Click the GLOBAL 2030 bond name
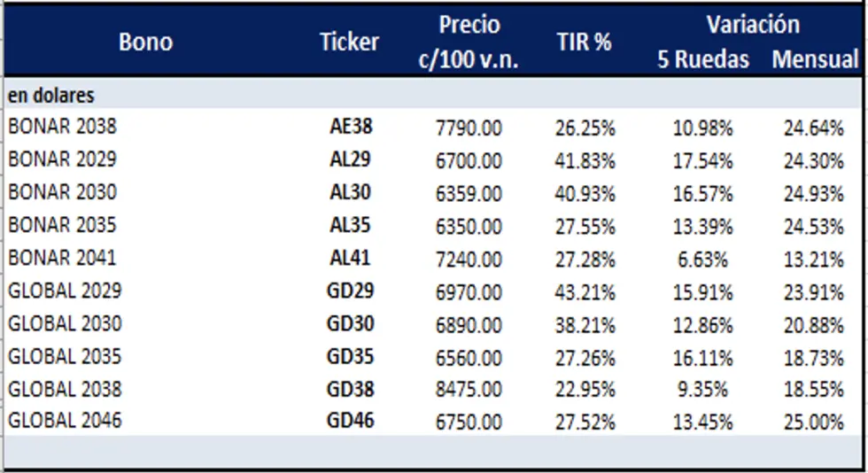Screen dimensions: 868x473 (65, 324)
